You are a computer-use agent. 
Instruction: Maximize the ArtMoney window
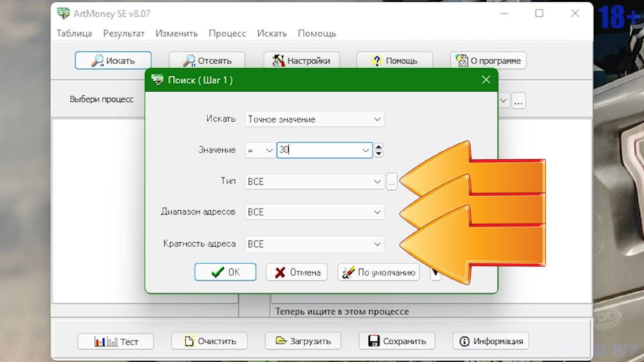pyautogui.click(x=539, y=13)
